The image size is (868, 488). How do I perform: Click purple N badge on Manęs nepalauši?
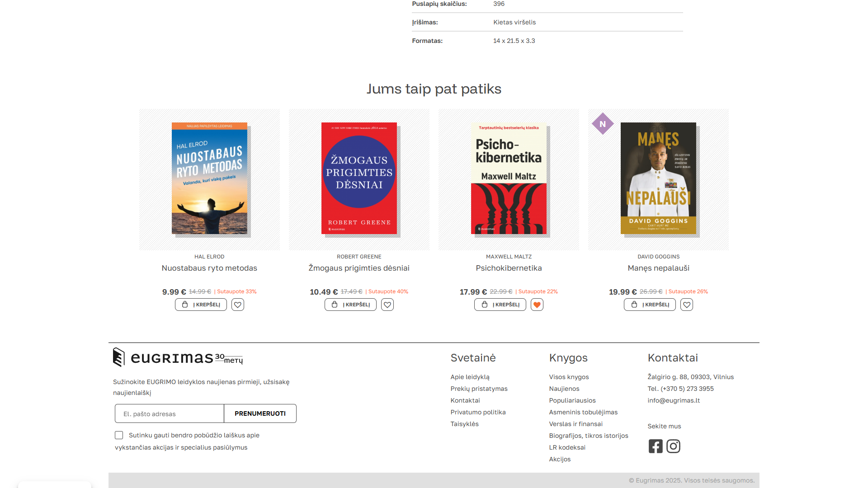click(x=603, y=124)
